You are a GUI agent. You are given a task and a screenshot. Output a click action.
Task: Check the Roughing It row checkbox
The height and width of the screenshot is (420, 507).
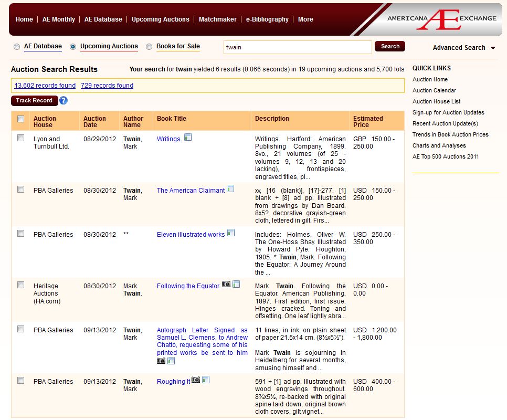[20, 381]
